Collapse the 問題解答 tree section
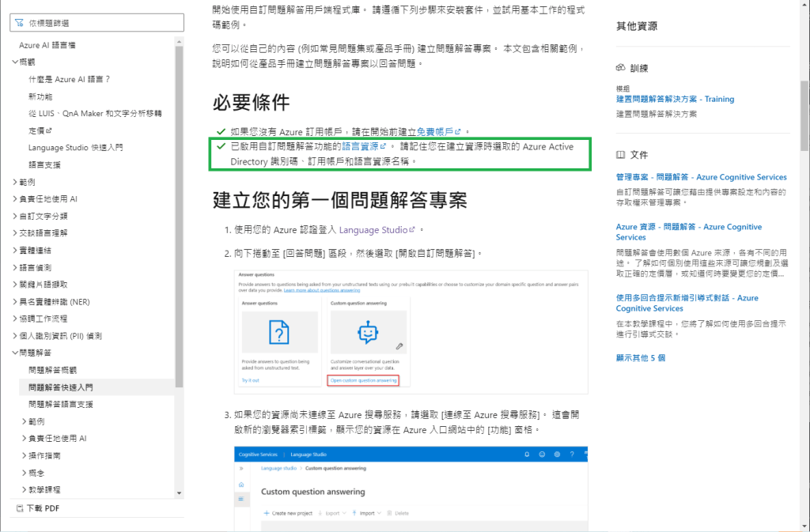 tap(15, 353)
